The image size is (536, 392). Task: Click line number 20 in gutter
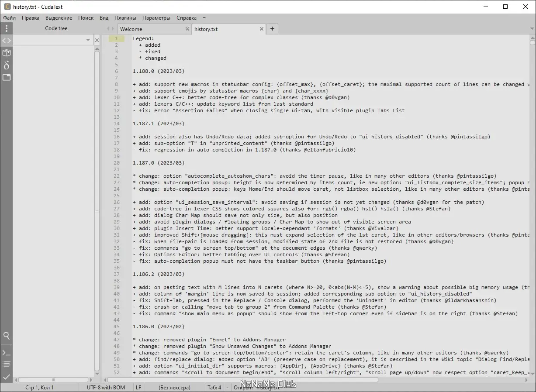pyautogui.click(x=116, y=163)
